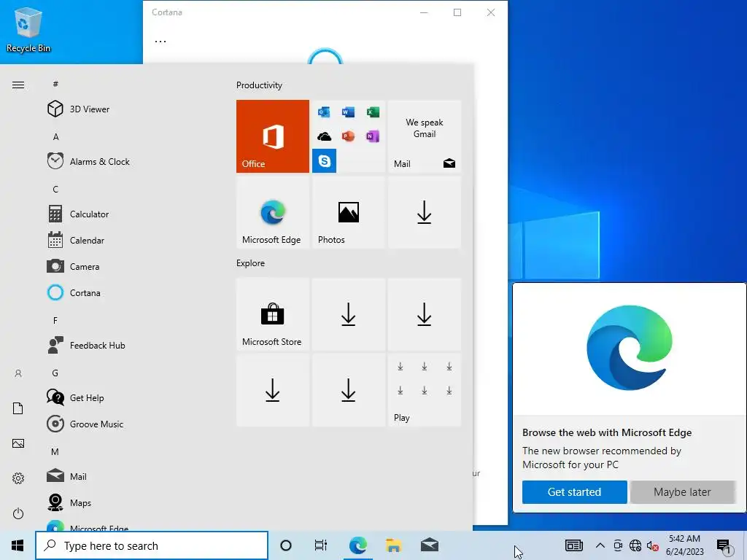Click the 'C' letter header
This screenshot has height=560, width=747.
tap(55, 189)
